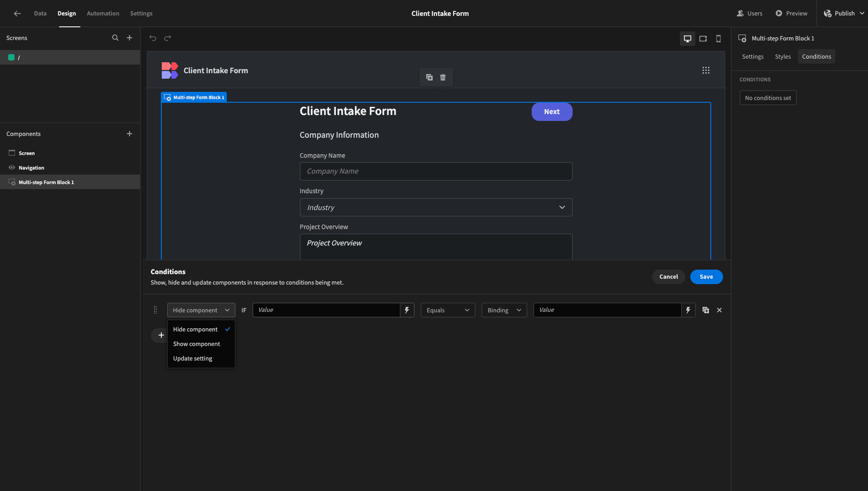Open the Equals operator dropdown
The height and width of the screenshot is (491, 868).
[x=448, y=310]
